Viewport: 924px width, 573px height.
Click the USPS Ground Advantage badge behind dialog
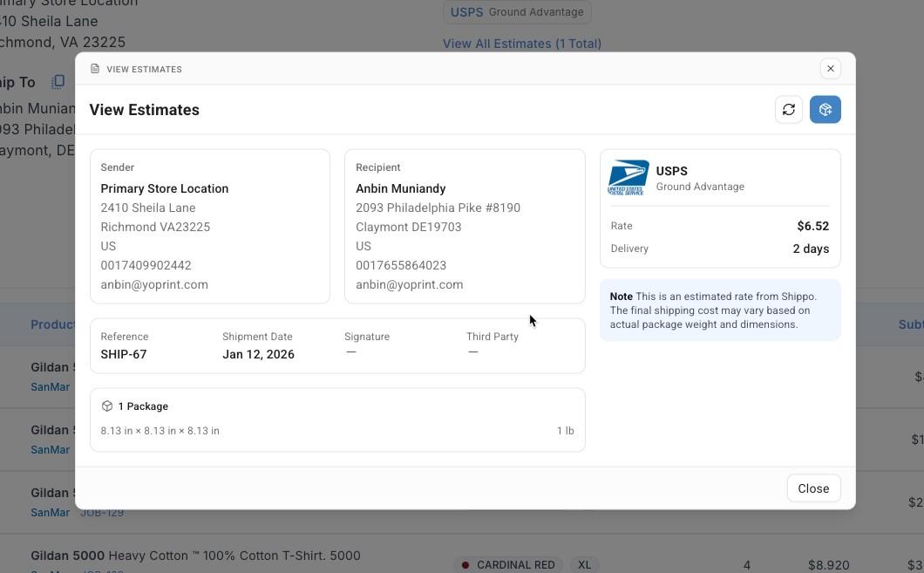pyautogui.click(x=517, y=12)
